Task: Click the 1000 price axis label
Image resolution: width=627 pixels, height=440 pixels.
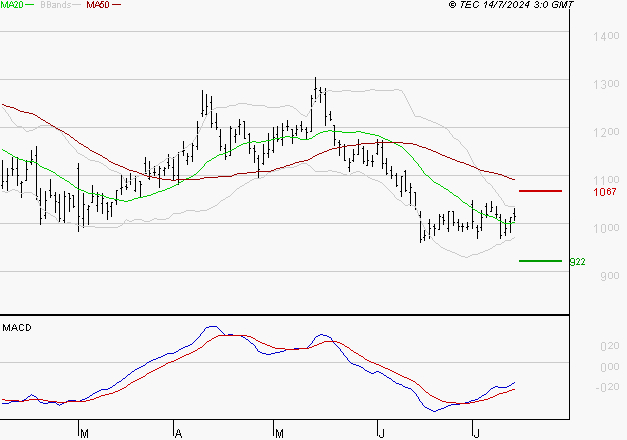Action: pyautogui.click(x=606, y=228)
